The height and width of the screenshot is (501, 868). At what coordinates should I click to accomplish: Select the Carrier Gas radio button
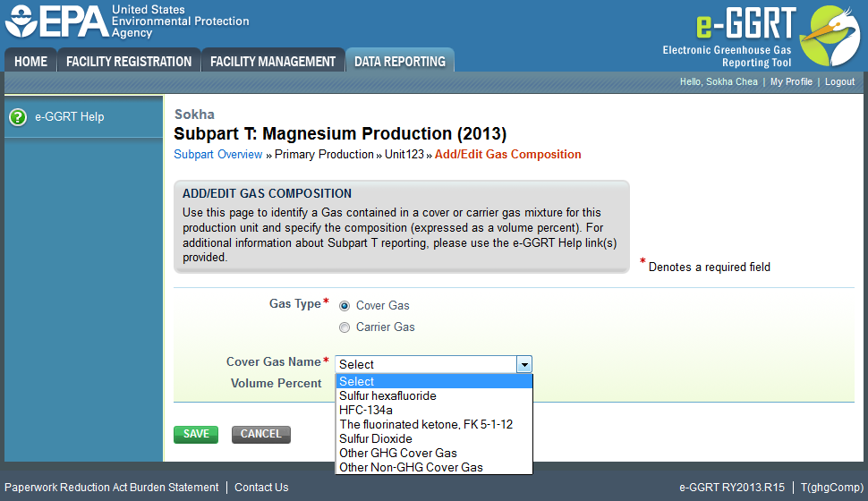345,327
